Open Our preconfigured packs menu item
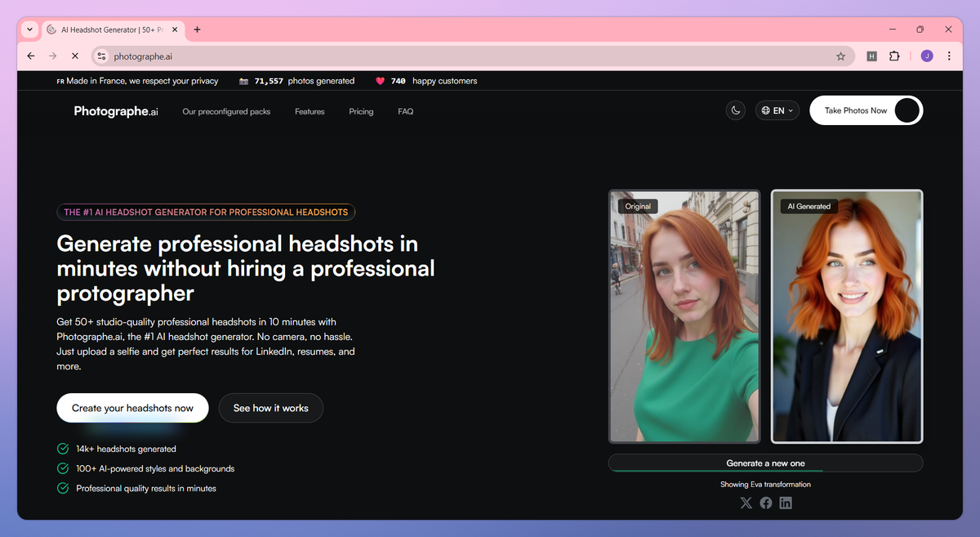Image resolution: width=980 pixels, height=537 pixels. coord(226,111)
